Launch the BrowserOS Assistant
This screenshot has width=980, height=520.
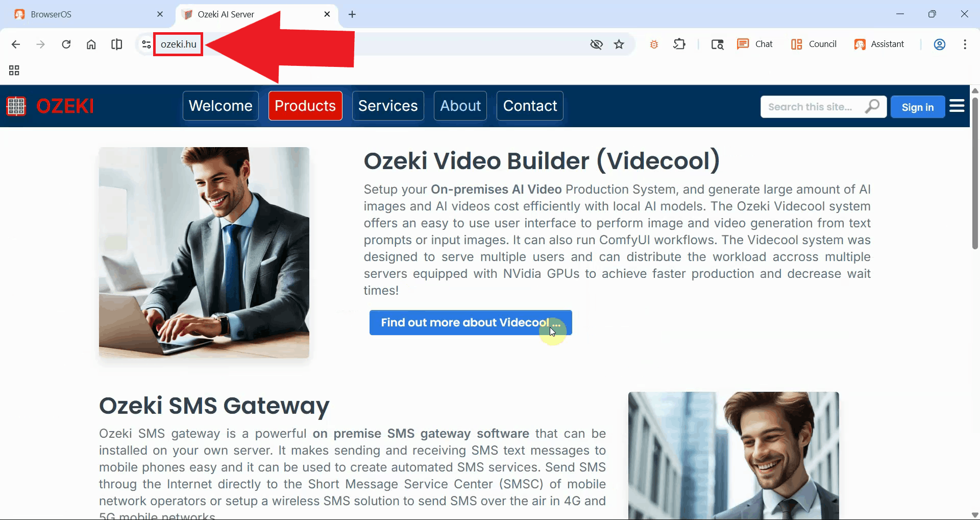point(880,44)
